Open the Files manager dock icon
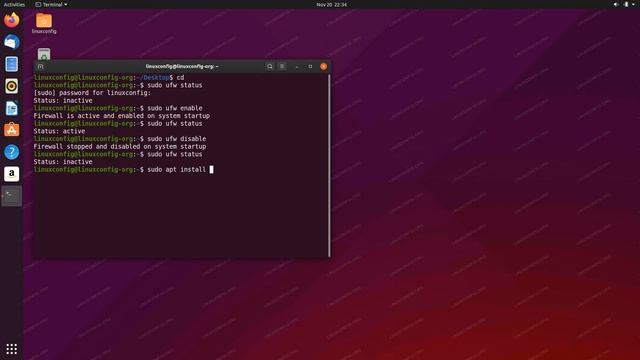Screen dimensions: 640x360 pos(11,64)
